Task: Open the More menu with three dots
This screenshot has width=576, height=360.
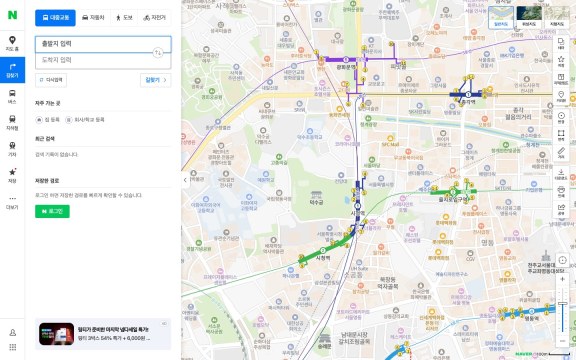Action: 12,202
